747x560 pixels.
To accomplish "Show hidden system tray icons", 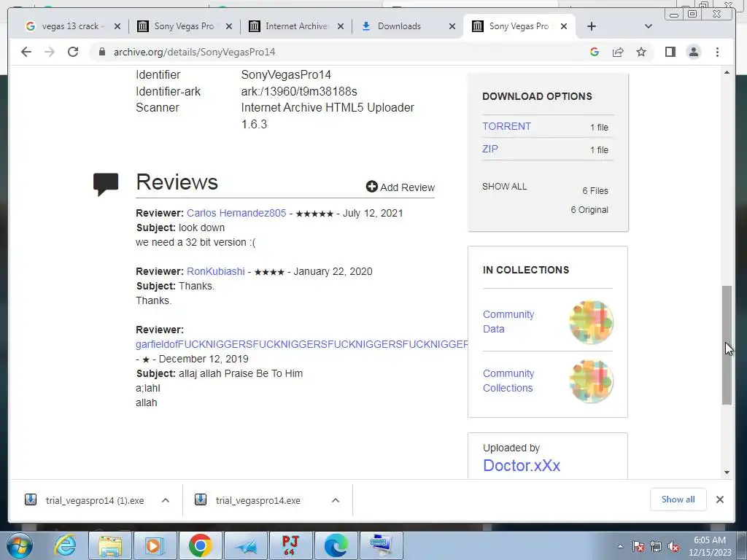I will click(x=620, y=546).
